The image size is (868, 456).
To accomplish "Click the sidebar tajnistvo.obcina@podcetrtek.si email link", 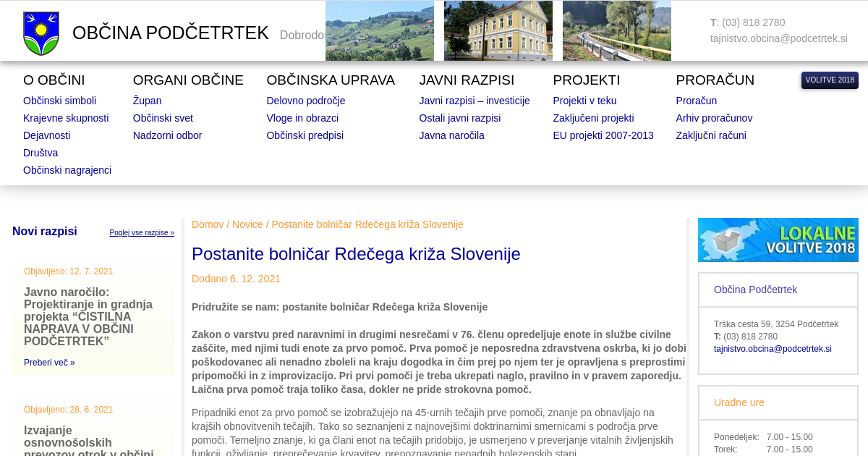I will pos(773,349).
